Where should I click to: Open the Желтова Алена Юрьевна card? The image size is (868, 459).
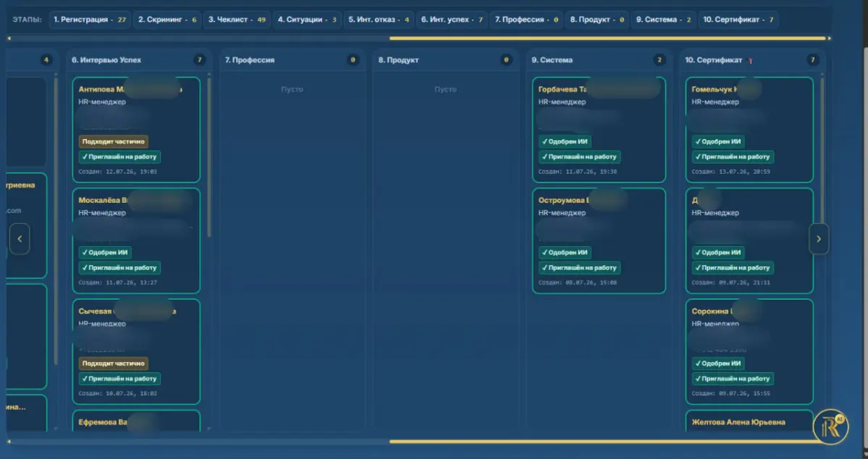pos(749,421)
